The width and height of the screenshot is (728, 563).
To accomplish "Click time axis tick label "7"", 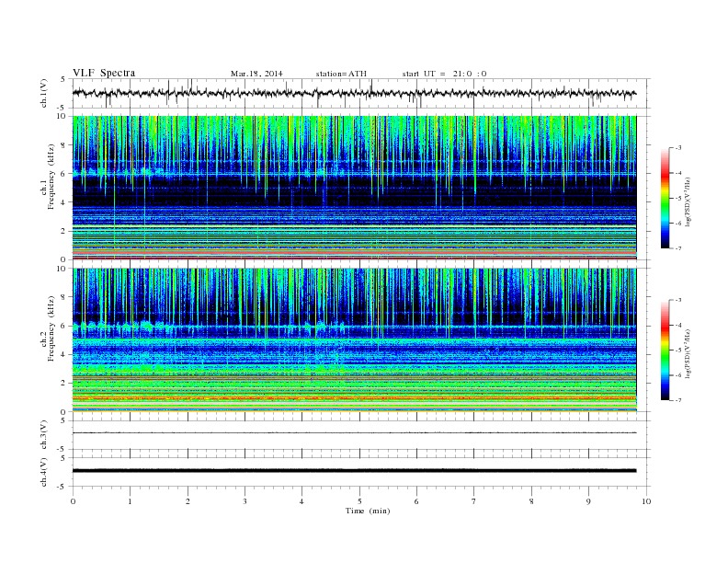I will [x=474, y=501].
